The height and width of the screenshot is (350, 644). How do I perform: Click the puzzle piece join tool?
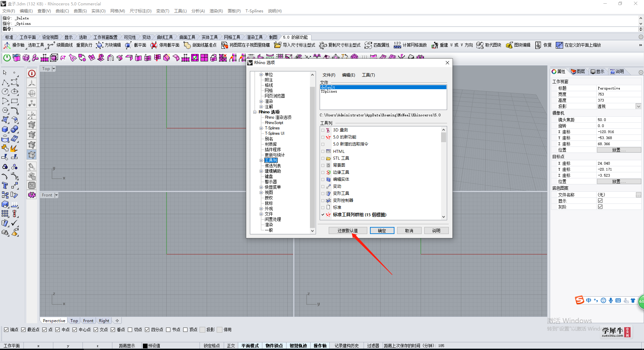pos(5,148)
